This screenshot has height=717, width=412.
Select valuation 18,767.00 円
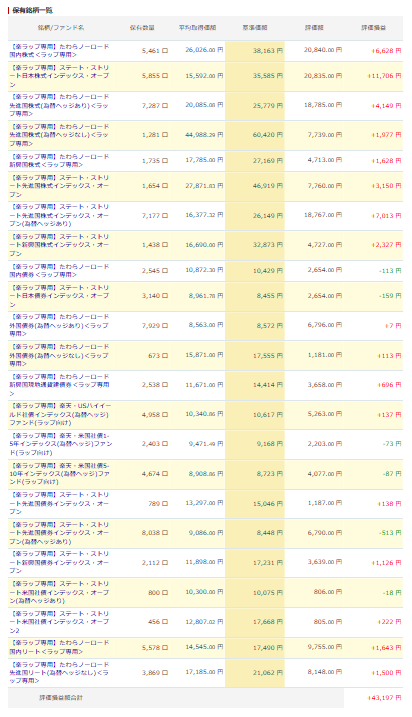tap(323, 214)
